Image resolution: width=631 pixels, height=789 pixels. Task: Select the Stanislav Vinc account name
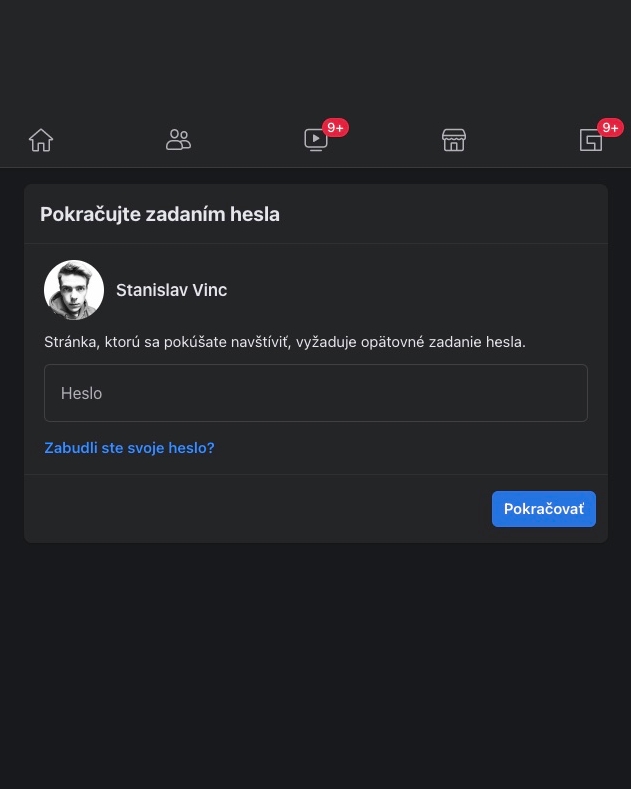tap(172, 290)
